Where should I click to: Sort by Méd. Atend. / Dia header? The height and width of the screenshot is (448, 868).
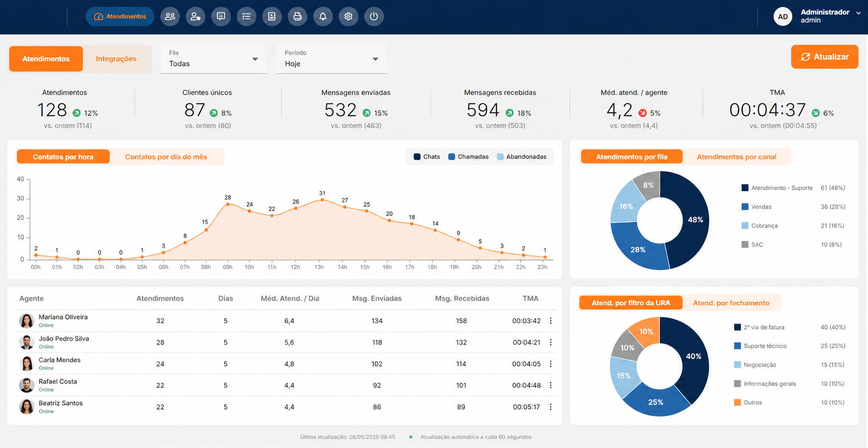click(x=290, y=298)
